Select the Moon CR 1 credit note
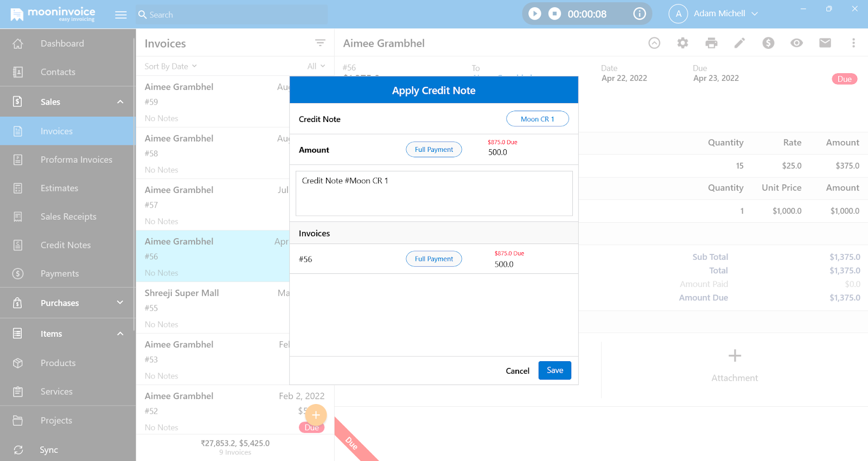868x461 pixels. coord(538,119)
